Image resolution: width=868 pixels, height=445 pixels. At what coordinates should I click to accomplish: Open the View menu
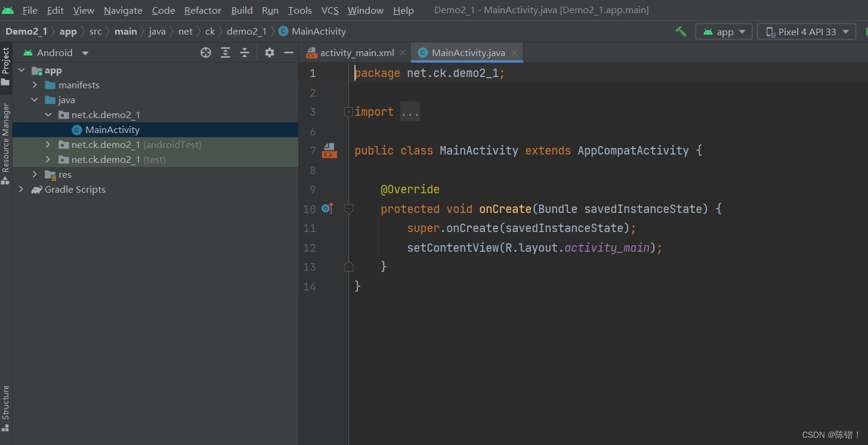point(84,10)
